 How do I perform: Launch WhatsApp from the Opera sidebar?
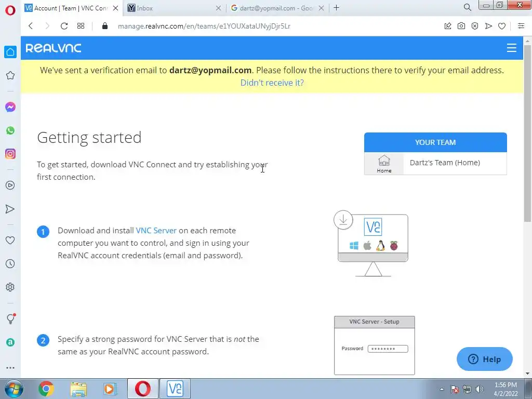10,130
